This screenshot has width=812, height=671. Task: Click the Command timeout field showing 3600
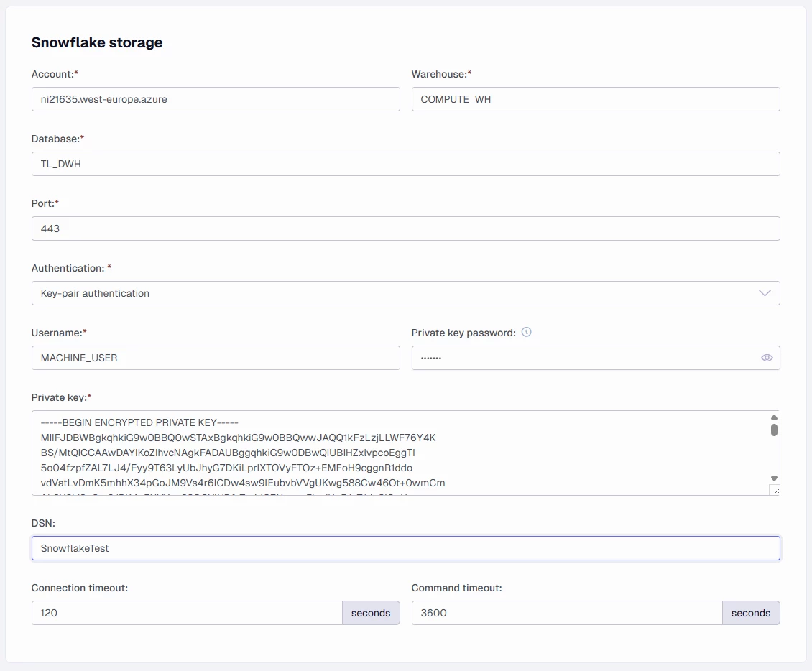pos(567,613)
